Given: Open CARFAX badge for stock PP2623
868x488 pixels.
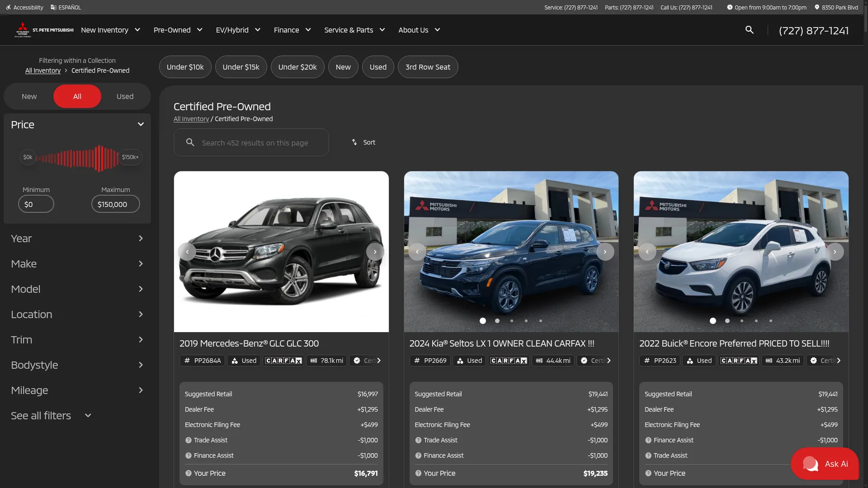Looking at the screenshot, I should (739, 361).
